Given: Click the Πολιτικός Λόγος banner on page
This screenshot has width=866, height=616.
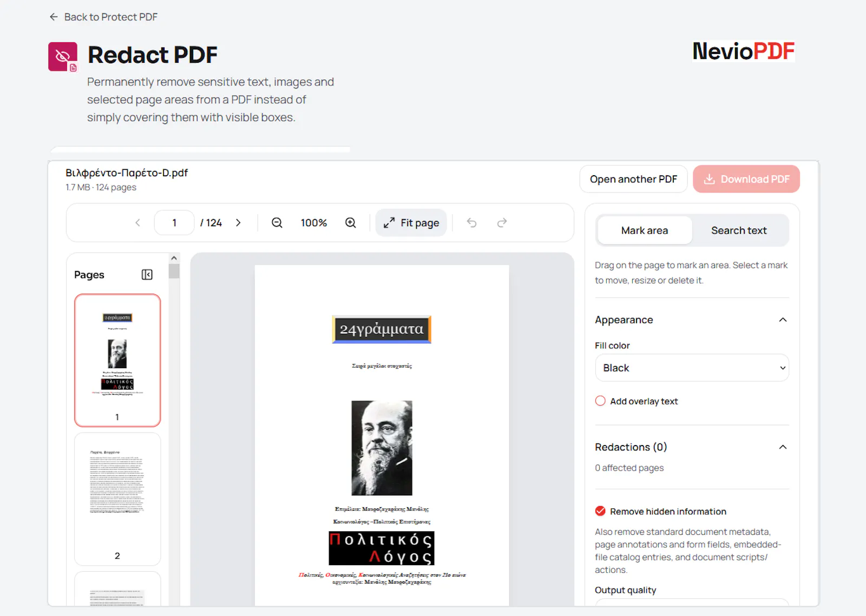Looking at the screenshot, I should pos(382,548).
